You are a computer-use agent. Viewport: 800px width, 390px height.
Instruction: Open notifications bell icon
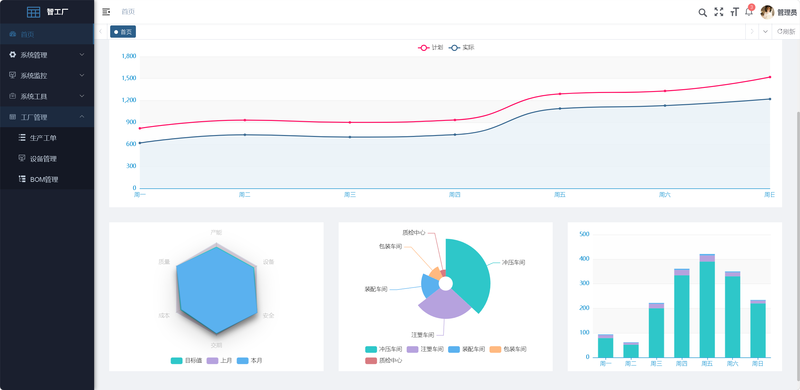749,12
